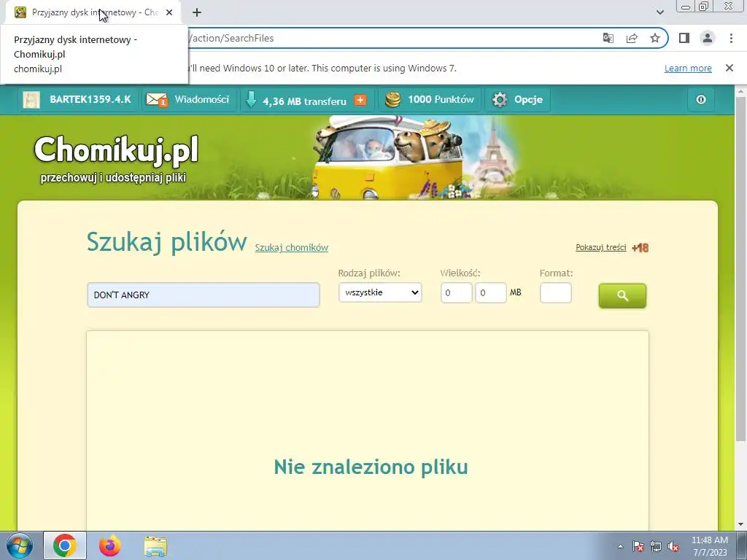Click the translate page icon
Viewport: 747px width, 560px height.
pyautogui.click(x=608, y=38)
